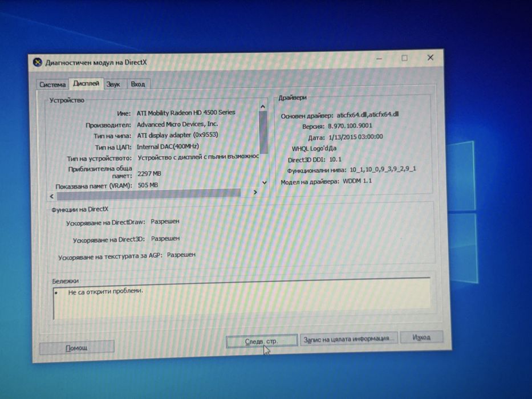Click the Устройство group label

pyautogui.click(x=67, y=100)
